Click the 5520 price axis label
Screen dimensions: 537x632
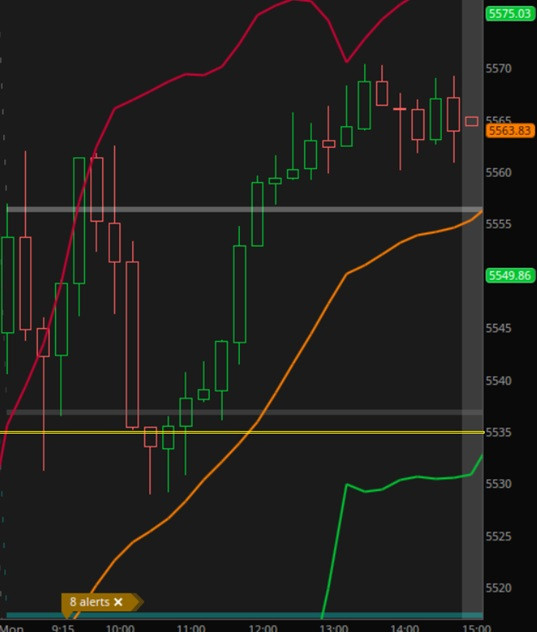tap(499, 588)
